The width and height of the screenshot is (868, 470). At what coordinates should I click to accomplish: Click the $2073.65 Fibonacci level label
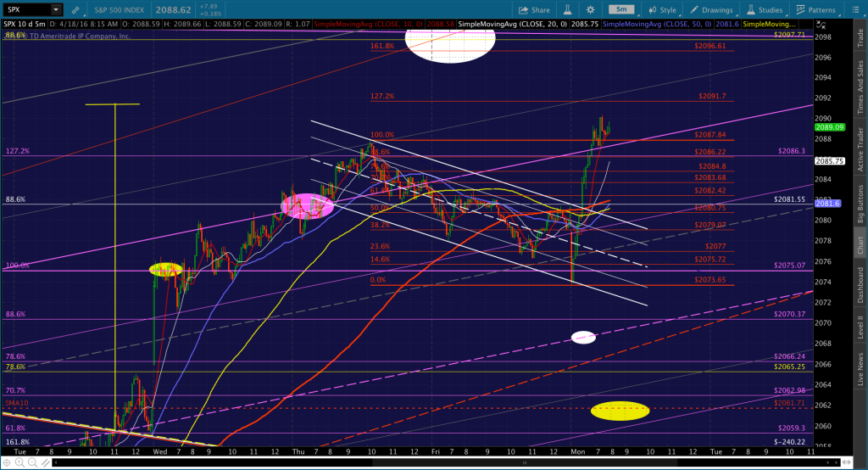point(709,280)
